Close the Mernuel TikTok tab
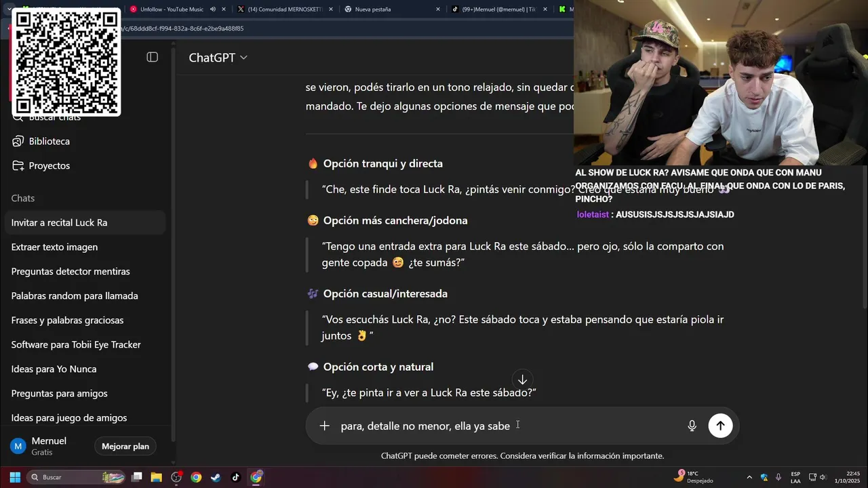Screen dimensions: 868x488 pyautogui.click(x=545, y=9)
